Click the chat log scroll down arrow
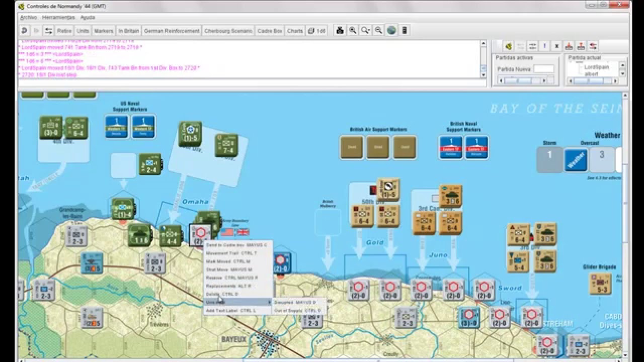The width and height of the screenshot is (644, 362). point(484,75)
